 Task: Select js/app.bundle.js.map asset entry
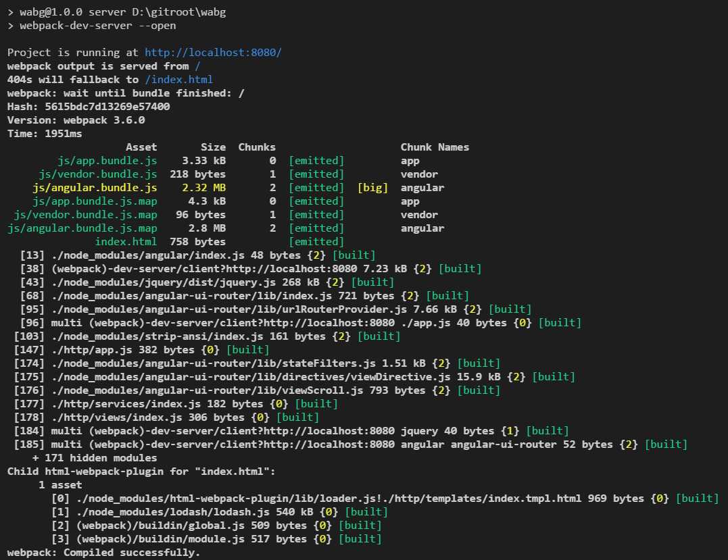pyautogui.click(x=95, y=201)
